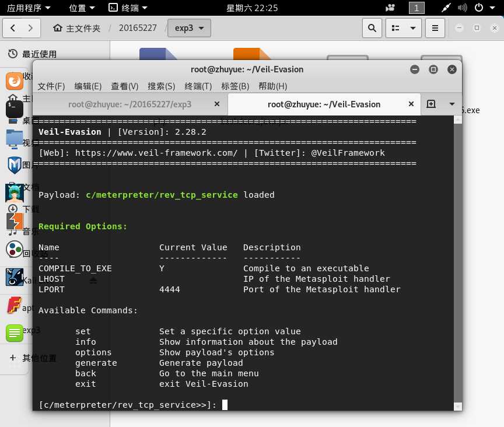Viewport: 504px width, 427px height.
Task: Open the 位置 menu
Action: point(82,8)
